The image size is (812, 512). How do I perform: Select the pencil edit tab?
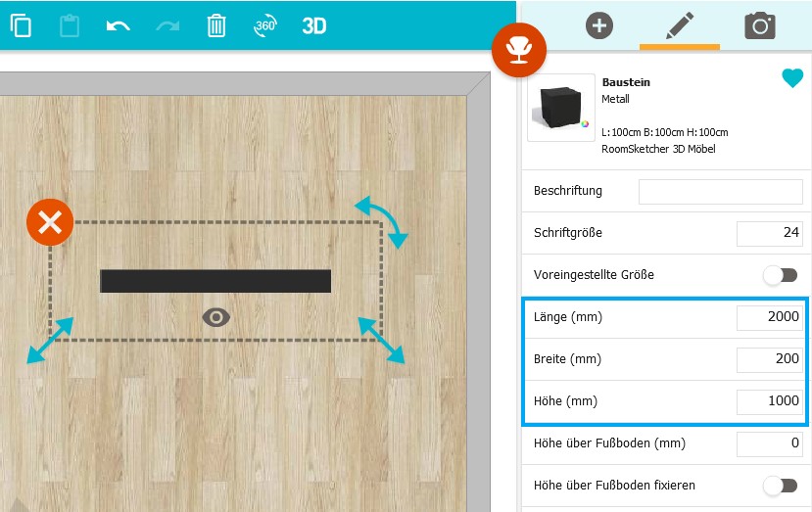(x=679, y=25)
